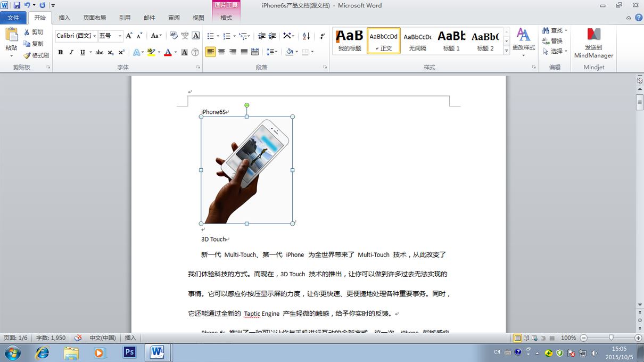Viewport: 644px width, 362px height.
Task: Switch to the 页面布局 (Page Layout) tab
Action: point(95,18)
